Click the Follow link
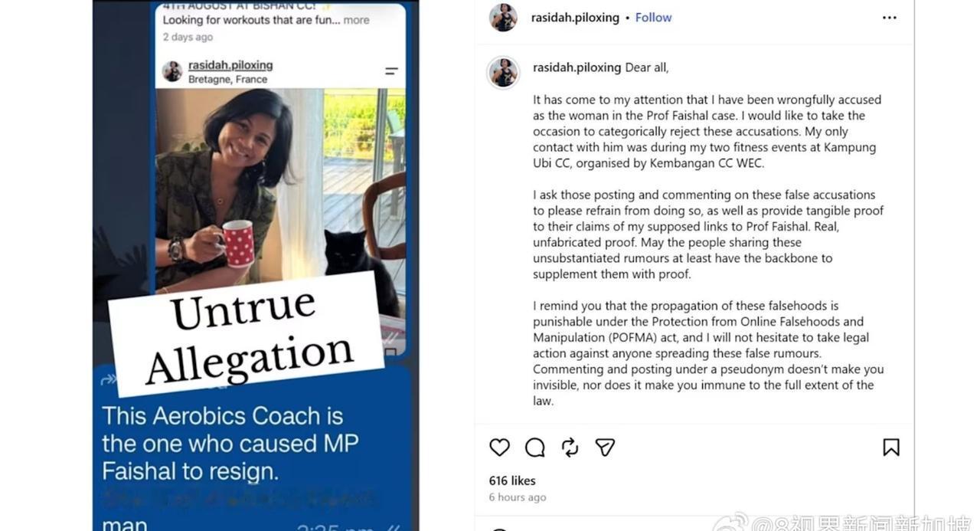 point(653,18)
